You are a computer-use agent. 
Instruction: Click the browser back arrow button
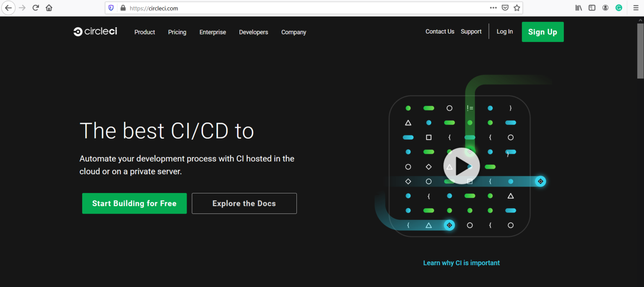point(8,8)
